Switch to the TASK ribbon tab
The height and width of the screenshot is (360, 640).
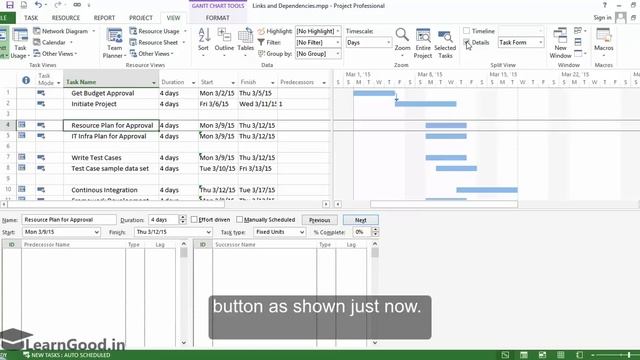pyautogui.click(x=31, y=18)
